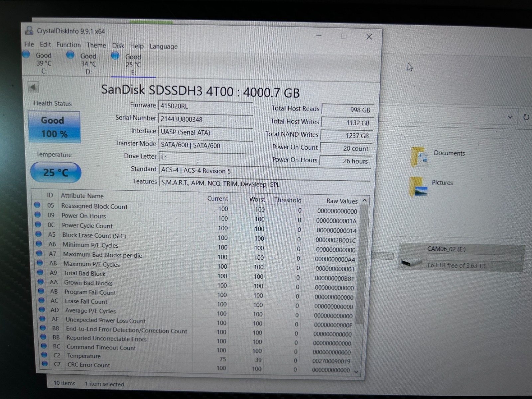Viewport: 532px width, 399px height.
Task: Select the Documents folder in Explorer window
Action: [x=438, y=157]
